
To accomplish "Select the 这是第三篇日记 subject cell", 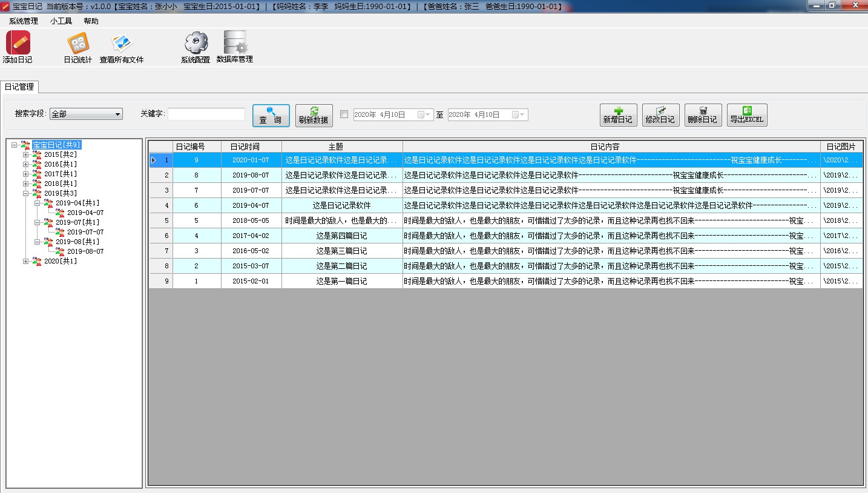I will pyautogui.click(x=342, y=251).
